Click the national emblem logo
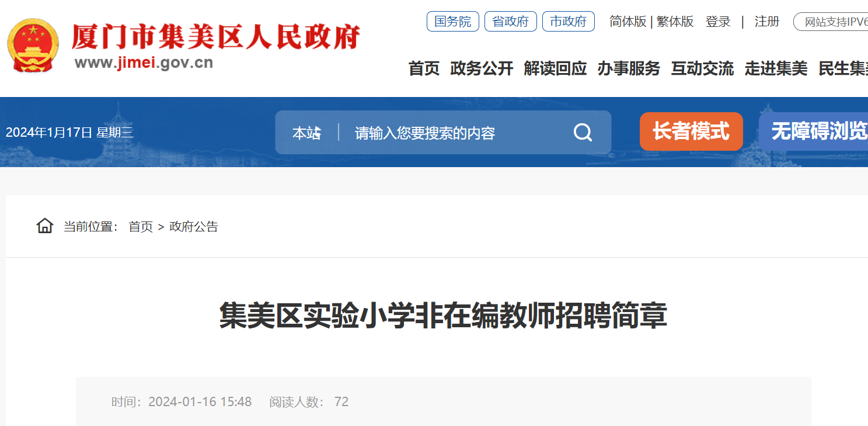The image size is (868, 426). [33, 46]
